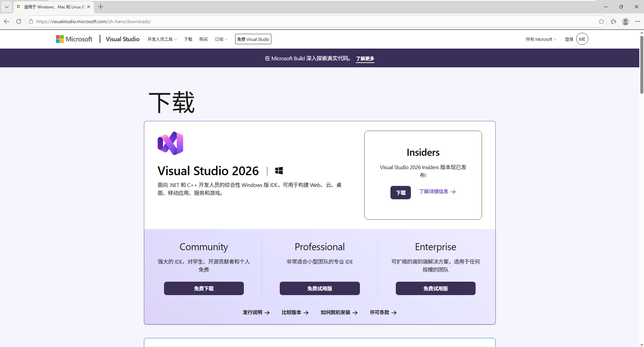Click the scrollbar down arrow

(x=642, y=345)
